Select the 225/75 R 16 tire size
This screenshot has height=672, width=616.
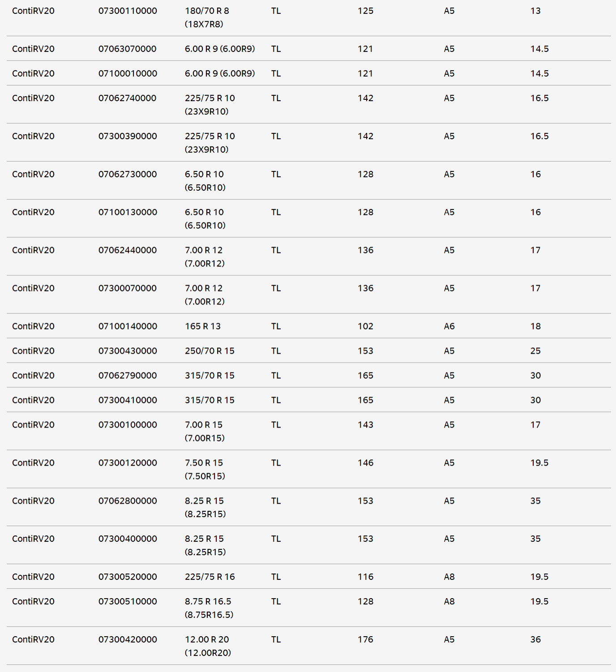(x=210, y=577)
